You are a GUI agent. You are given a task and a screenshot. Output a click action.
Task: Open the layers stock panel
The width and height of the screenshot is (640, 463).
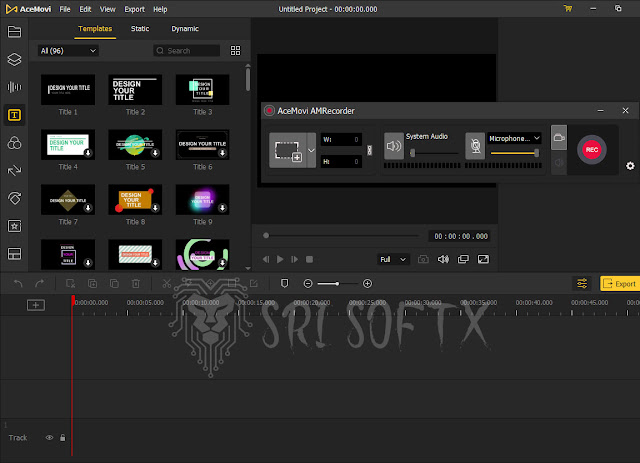(14, 60)
